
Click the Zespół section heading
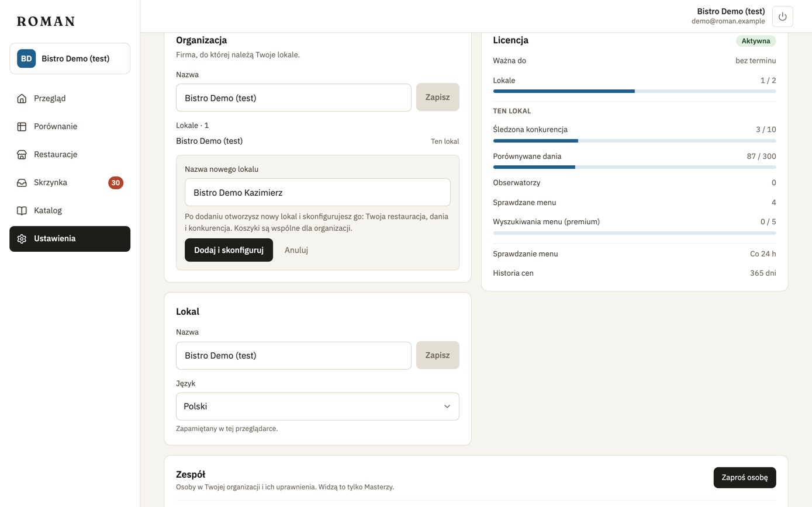(x=191, y=474)
